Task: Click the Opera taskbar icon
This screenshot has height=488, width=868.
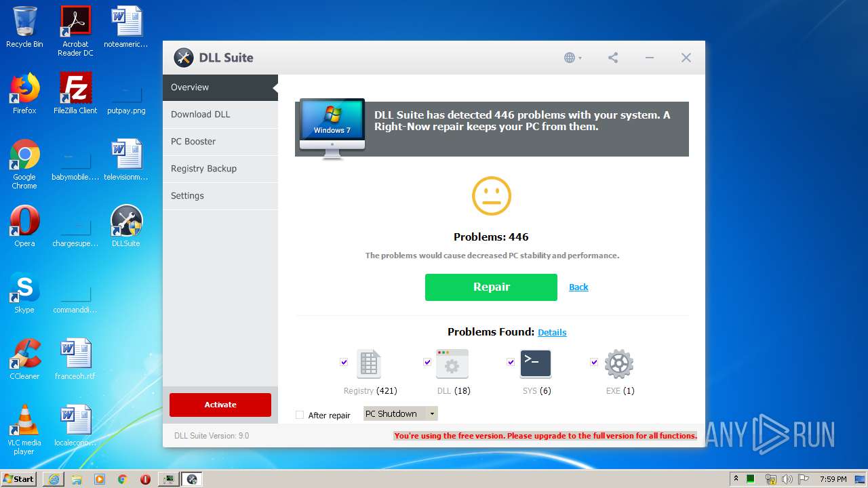Action: coord(145,479)
